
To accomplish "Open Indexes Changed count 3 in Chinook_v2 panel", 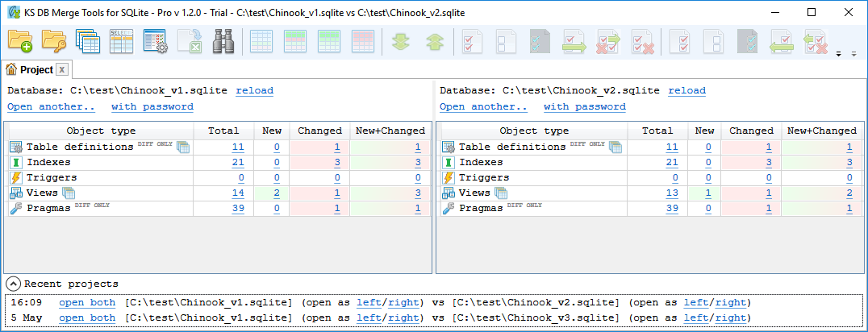I will pyautogui.click(x=768, y=162).
